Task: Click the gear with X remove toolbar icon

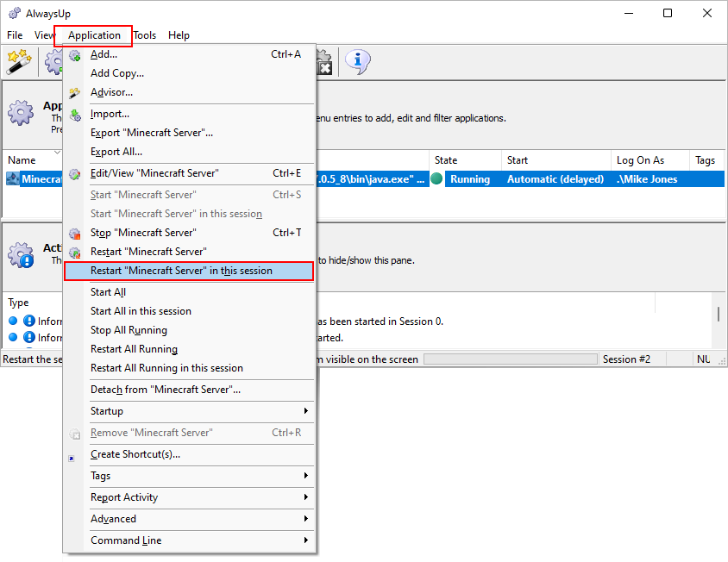Action: [x=324, y=61]
